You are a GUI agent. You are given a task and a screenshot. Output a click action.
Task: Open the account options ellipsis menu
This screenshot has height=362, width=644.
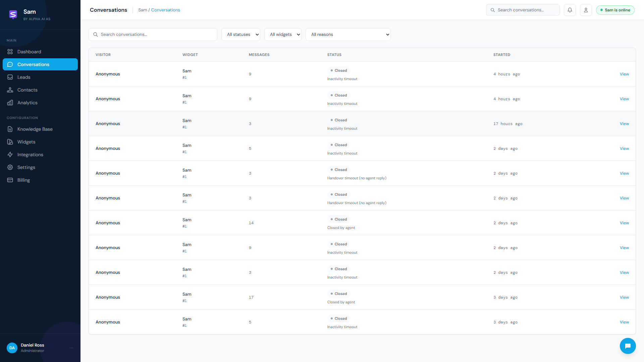coord(71,348)
